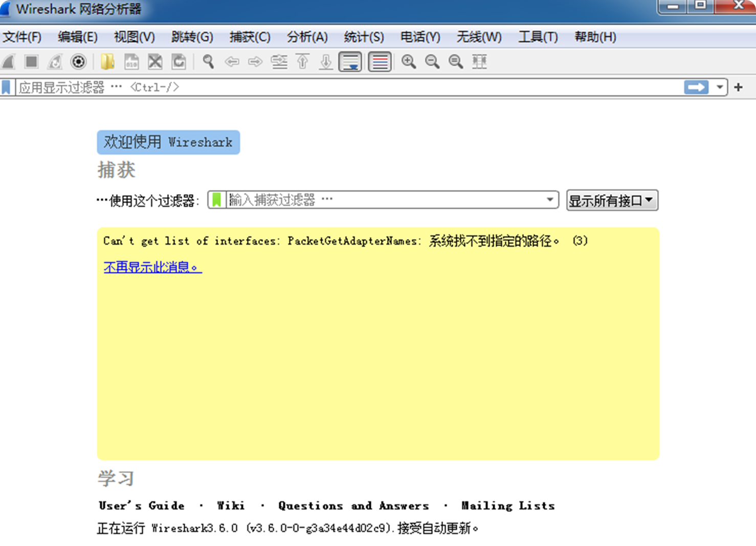Reload the capture file
Image resolution: width=756 pixels, height=546 pixels.
(179, 62)
